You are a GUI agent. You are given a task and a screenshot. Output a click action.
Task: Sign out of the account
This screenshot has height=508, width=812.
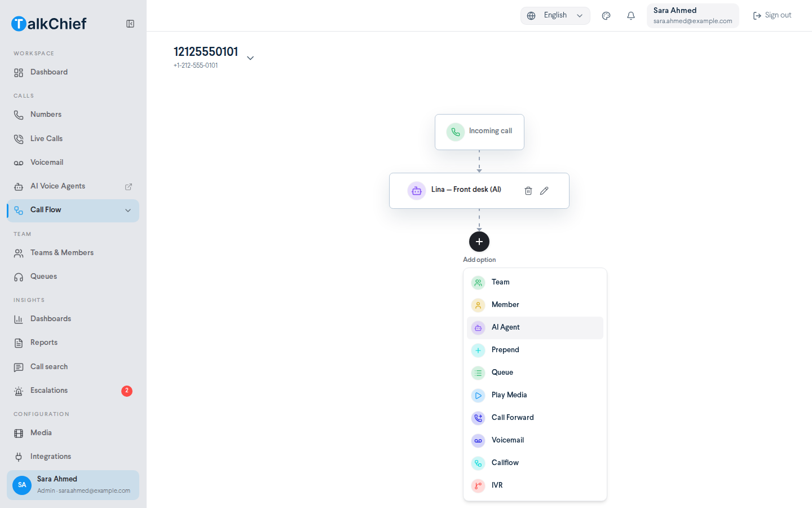(x=772, y=16)
